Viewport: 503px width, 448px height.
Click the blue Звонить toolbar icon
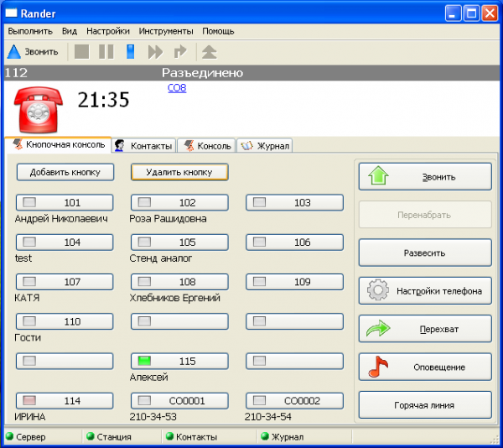[x=14, y=52]
